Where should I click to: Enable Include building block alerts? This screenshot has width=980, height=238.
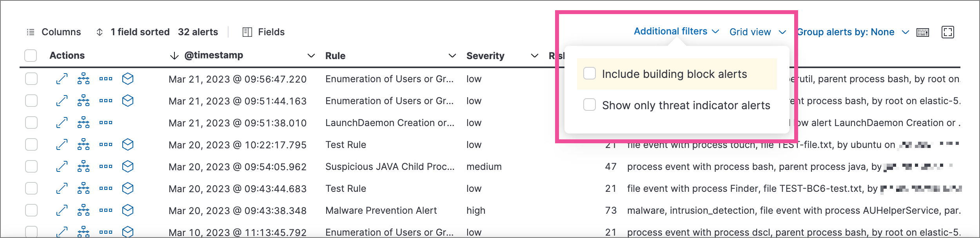click(x=589, y=74)
